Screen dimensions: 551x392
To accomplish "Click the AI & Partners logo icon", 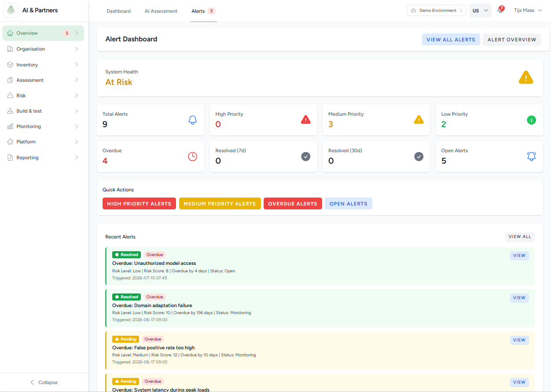I will 11,10.
